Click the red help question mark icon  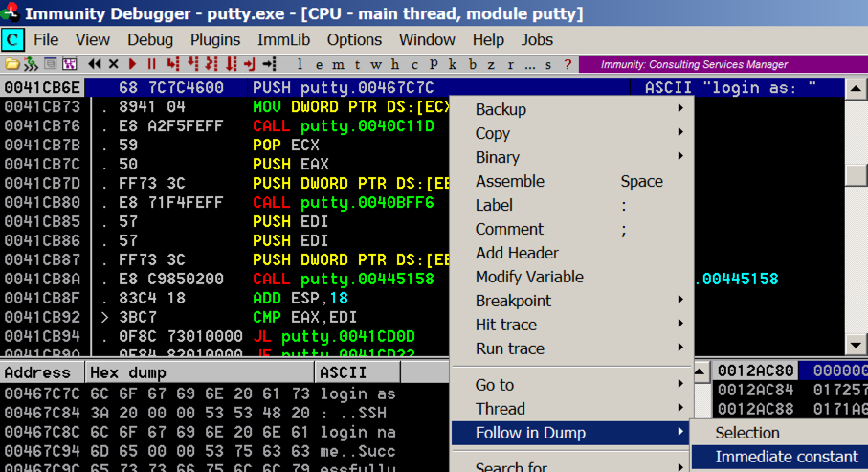point(568,64)
